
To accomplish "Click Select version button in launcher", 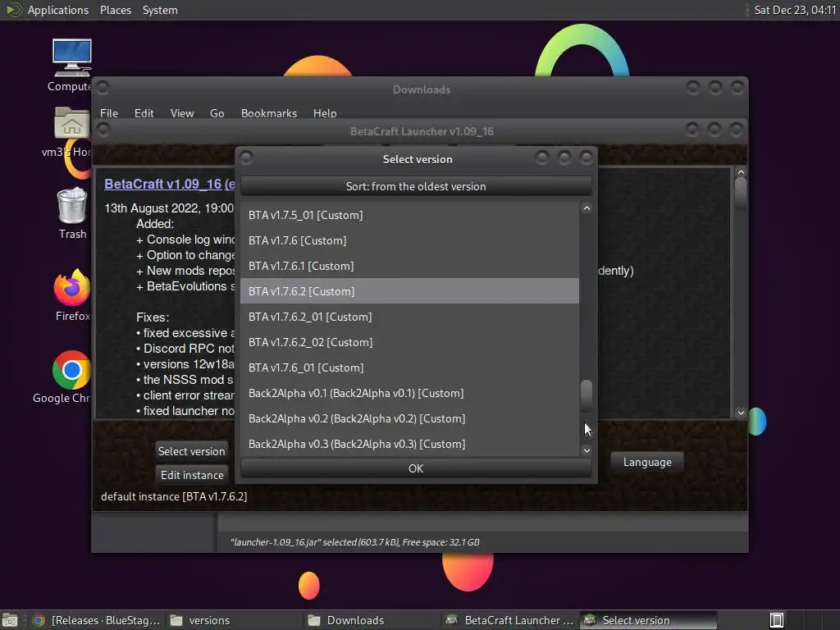I will tap(191, 451).
